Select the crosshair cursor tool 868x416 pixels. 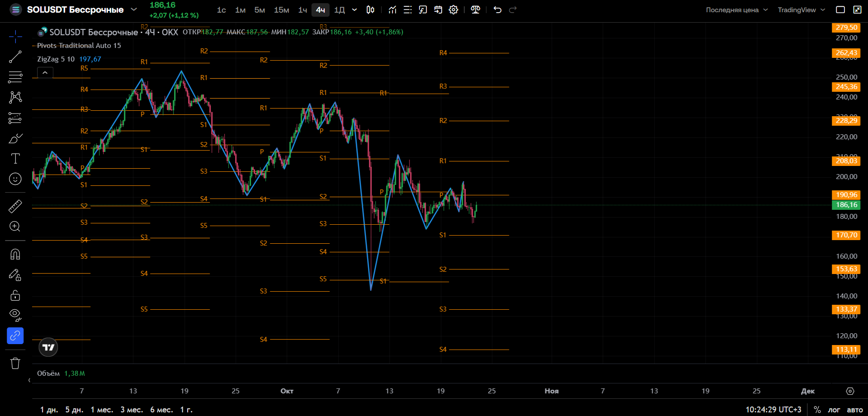[15, 37]
